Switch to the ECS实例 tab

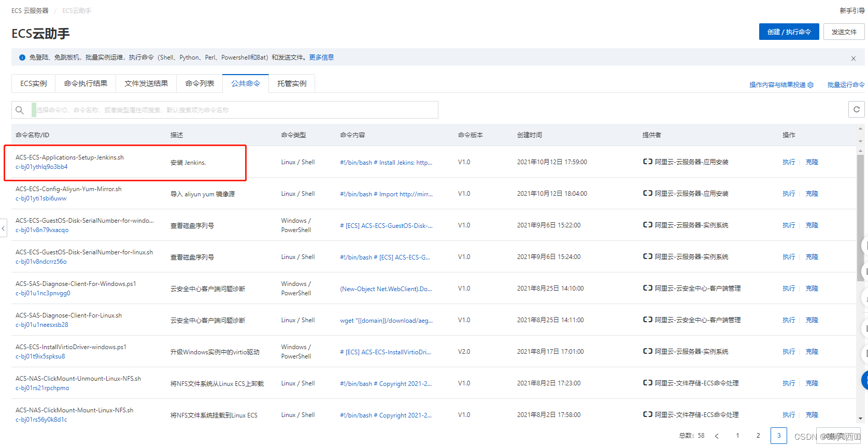click(34, 83)
